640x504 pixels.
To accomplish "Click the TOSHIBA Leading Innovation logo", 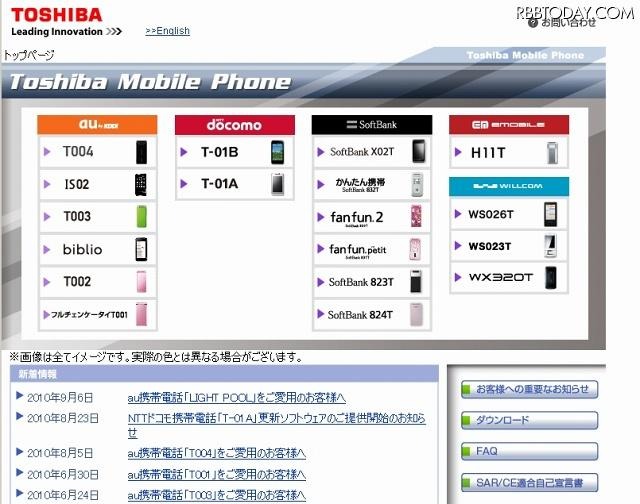I will point(66,22).
